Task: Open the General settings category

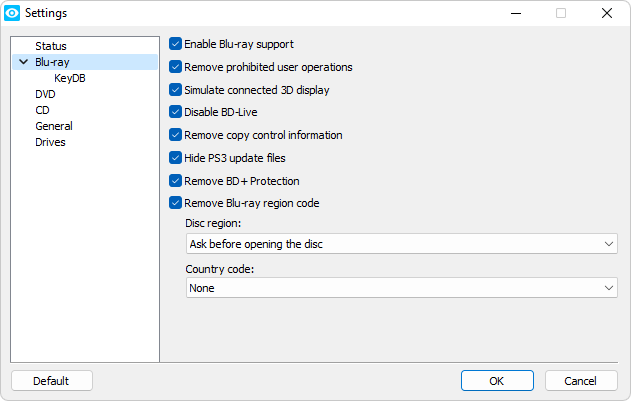Action: 53,126
